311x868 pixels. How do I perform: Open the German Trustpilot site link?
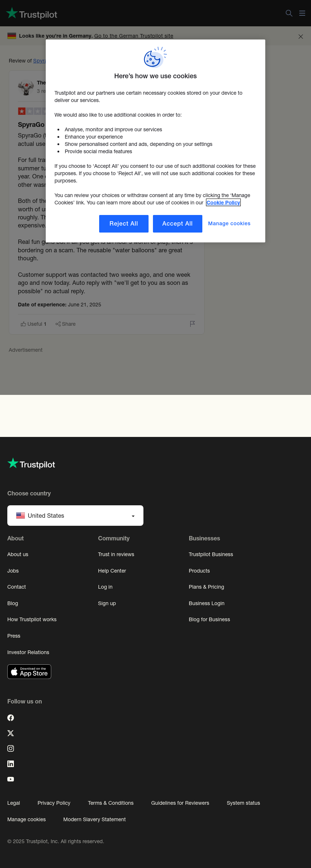pyautogui.click(x=134, y=36)
